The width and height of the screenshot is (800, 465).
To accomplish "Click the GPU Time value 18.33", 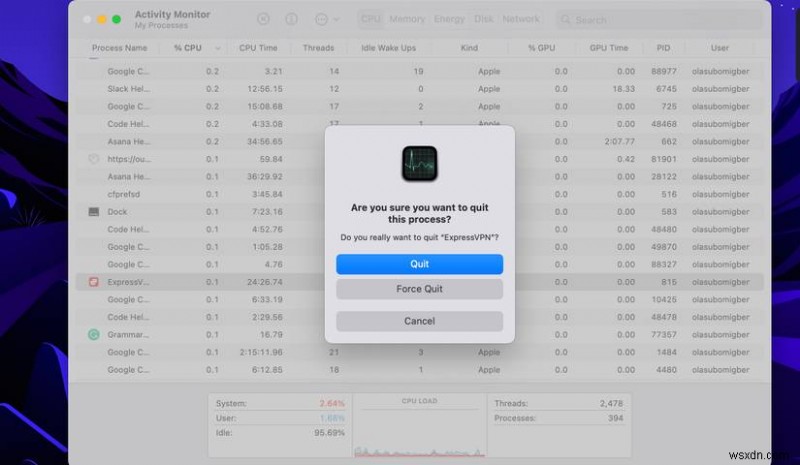I will coord(623,89).
